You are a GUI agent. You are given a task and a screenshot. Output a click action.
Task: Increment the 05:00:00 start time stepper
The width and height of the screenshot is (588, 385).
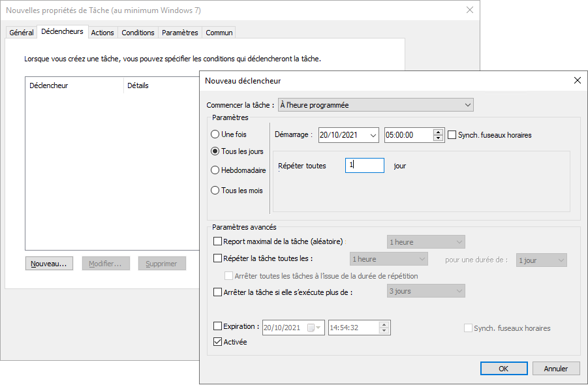[x=437, y=132]
